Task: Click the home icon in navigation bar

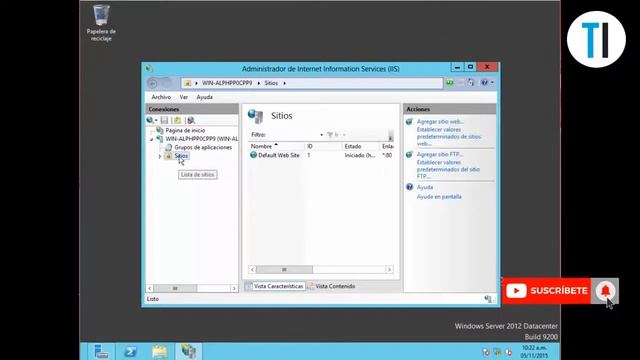Action: click(471, 82)
